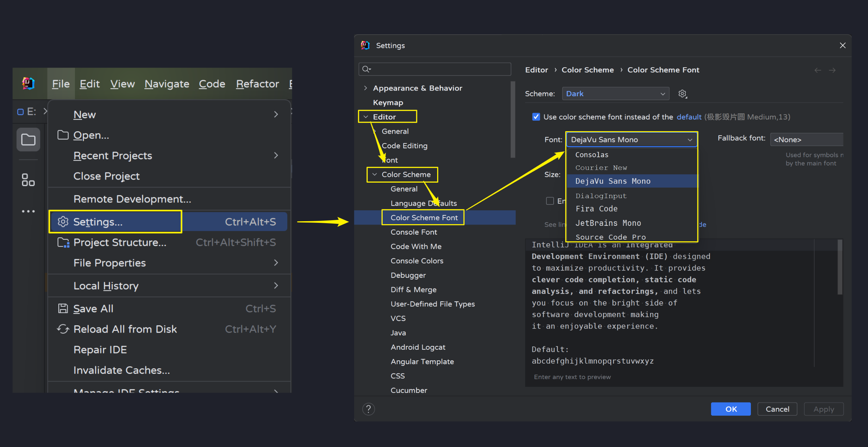This screenshot has width=868, height=447.
Task: Click the font preview pane's vertical scrollbar
Action: click(x=840, y=267)
